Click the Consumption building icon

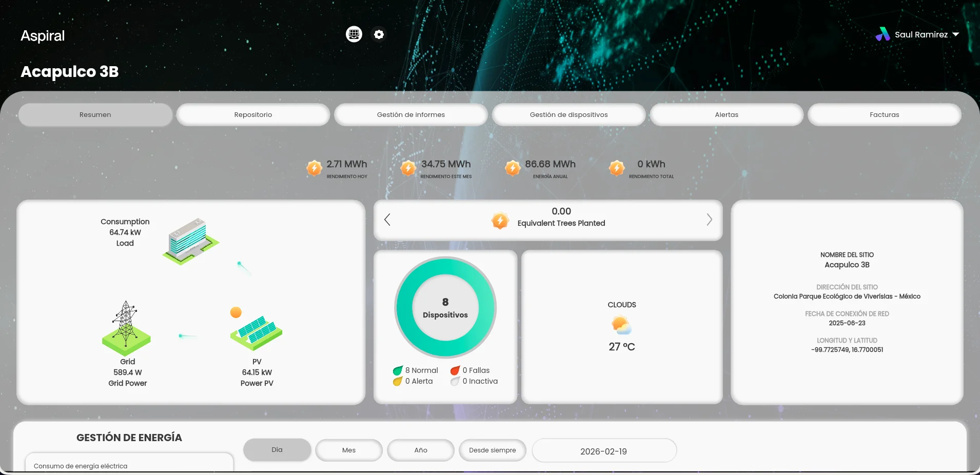pos(190,241)
